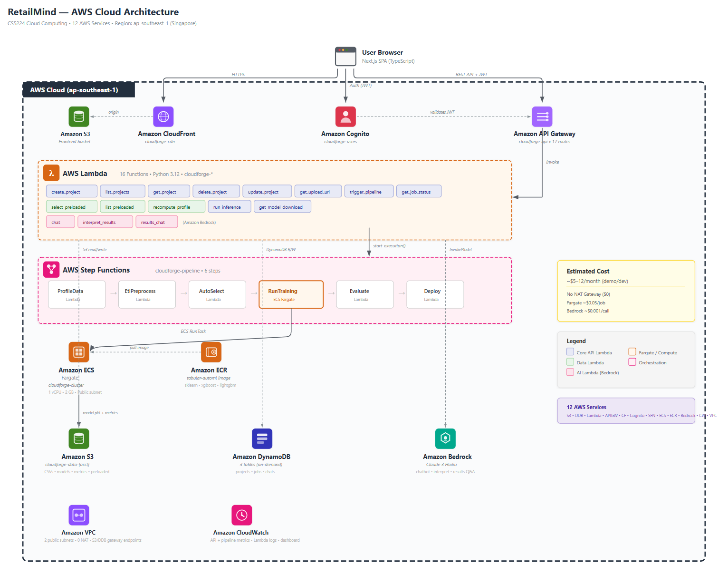Screen dimensions: 728x575
Task: Select the highlighted RunTraining ECS Fargate step
Action: (x=291, y=294)
